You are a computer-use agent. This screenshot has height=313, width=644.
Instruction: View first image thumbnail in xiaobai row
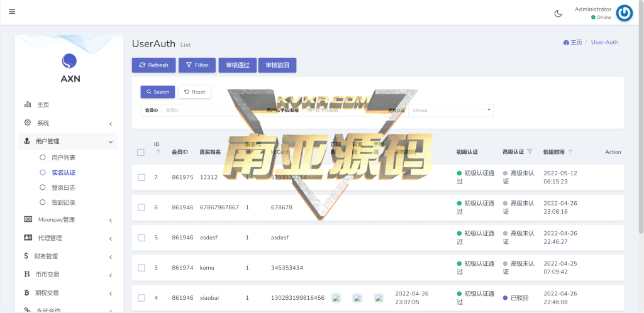336,298
